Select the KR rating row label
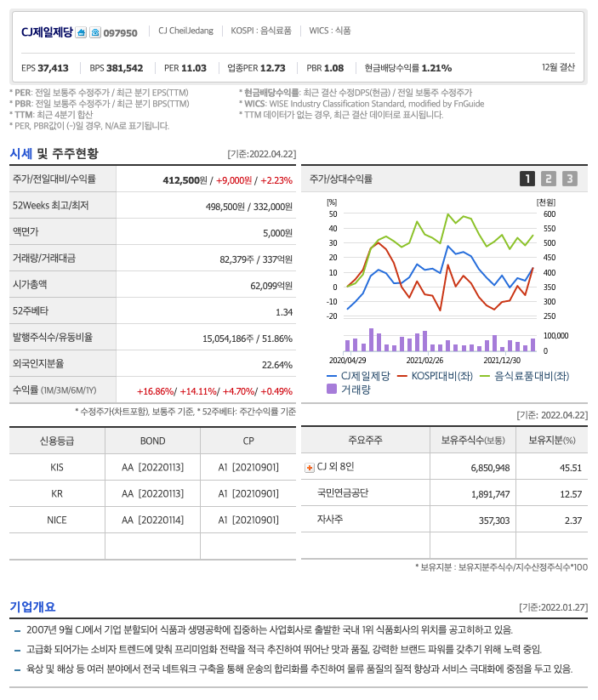This screenshot has height=700, width=598. click(57, 494)
